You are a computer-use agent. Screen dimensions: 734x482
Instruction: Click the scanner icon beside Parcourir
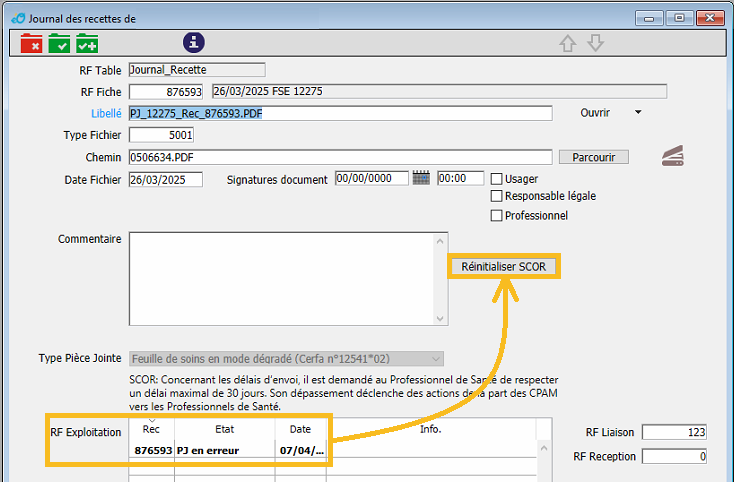672,156
